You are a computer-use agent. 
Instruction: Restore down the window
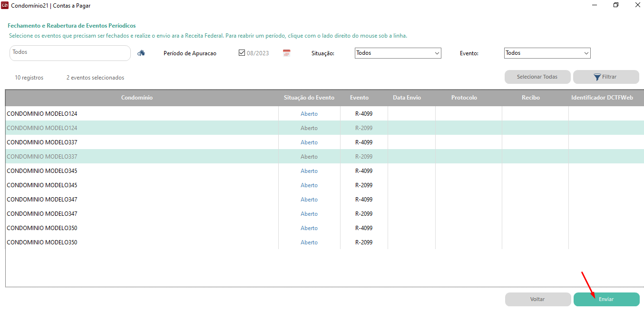(x=616, y=5)
